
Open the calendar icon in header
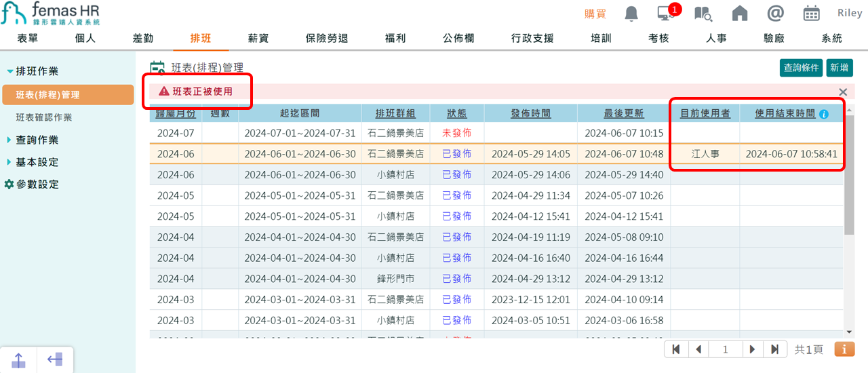[x=811, y=14]
